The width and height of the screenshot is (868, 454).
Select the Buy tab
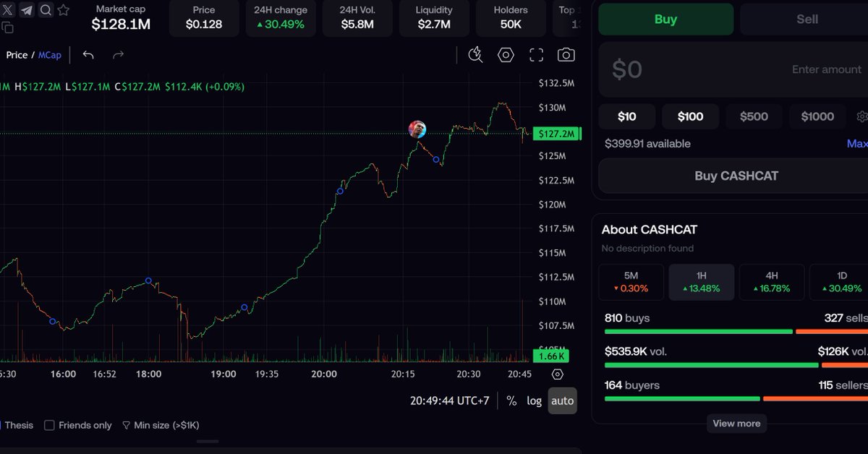(x=665, y=20)
